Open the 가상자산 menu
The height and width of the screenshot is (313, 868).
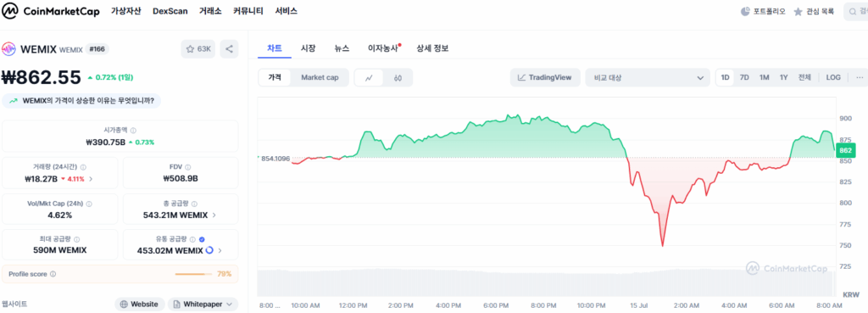(125, 11)
